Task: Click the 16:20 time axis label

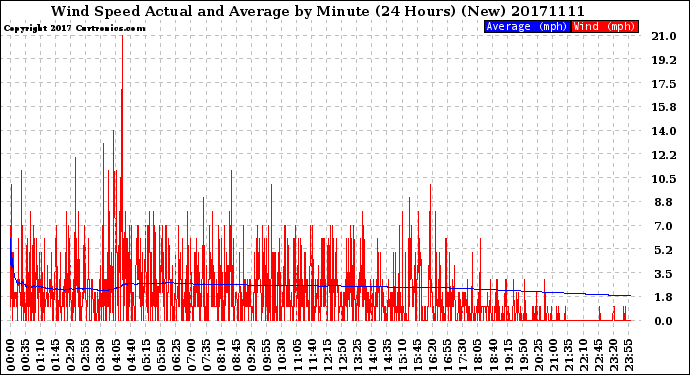Action: 433,355
